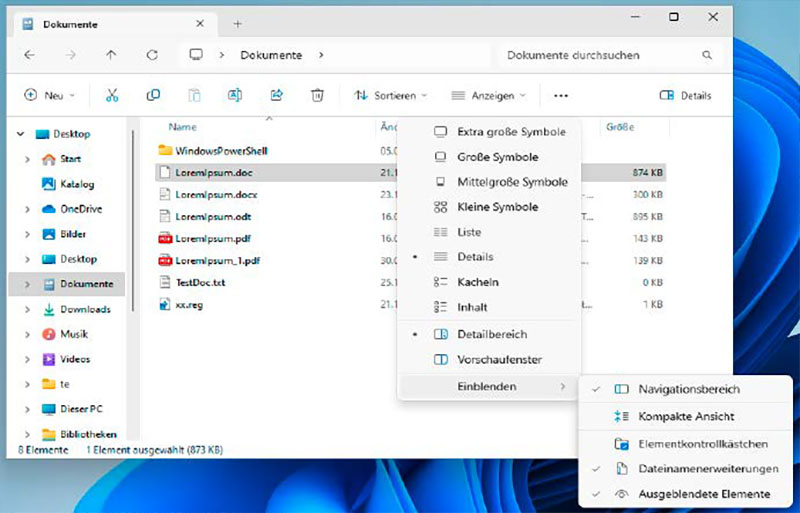Image resolution: width=800 pixels, height=513 pixels.
Task: Click the PC icon in address bar
Action: click(196, 55)
